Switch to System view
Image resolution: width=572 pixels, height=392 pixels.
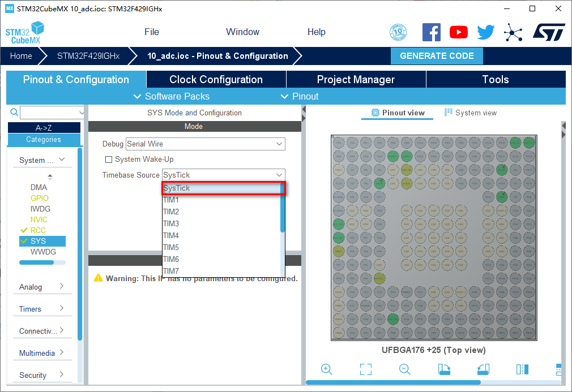[x=471, y=113]
